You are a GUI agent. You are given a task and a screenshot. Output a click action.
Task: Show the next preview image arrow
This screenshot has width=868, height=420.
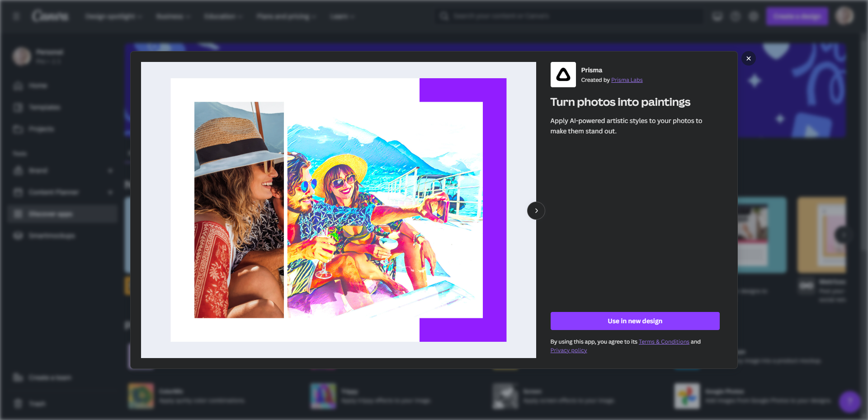[x=536, y=211]
